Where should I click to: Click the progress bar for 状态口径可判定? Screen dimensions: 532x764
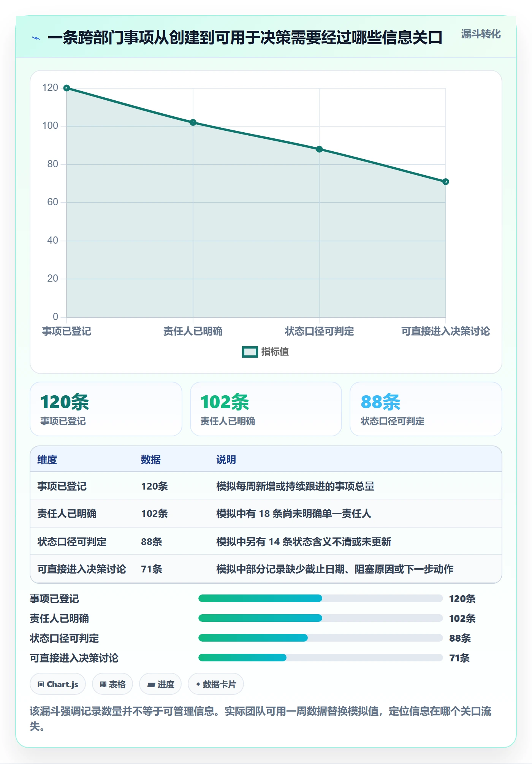click(x=320, y=638)
